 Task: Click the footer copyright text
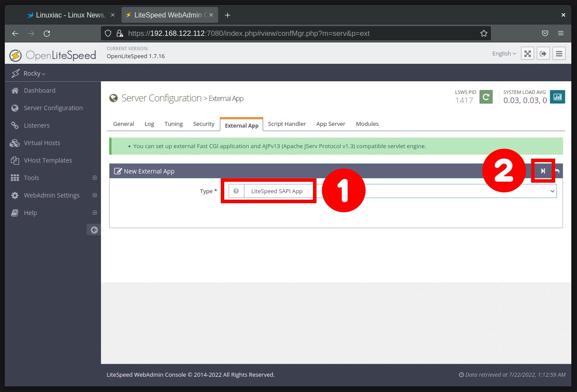pos(191,375)
